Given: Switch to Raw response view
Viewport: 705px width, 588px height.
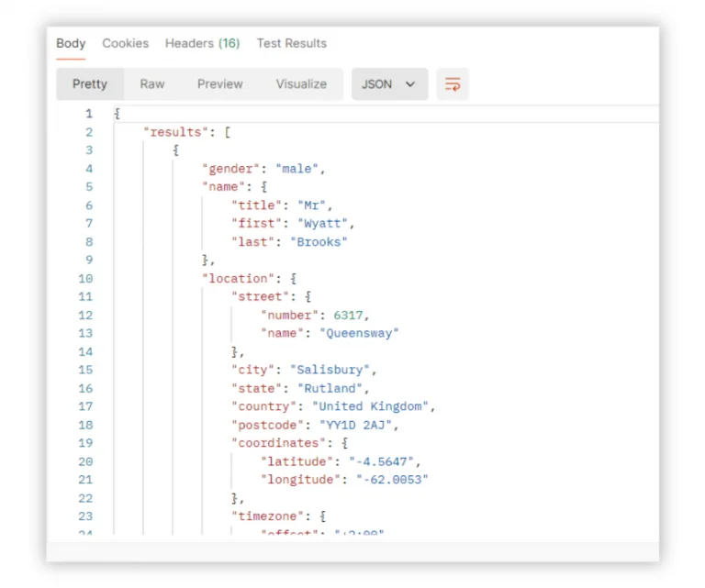Looking at the screenshot, I should pos(152,84).
